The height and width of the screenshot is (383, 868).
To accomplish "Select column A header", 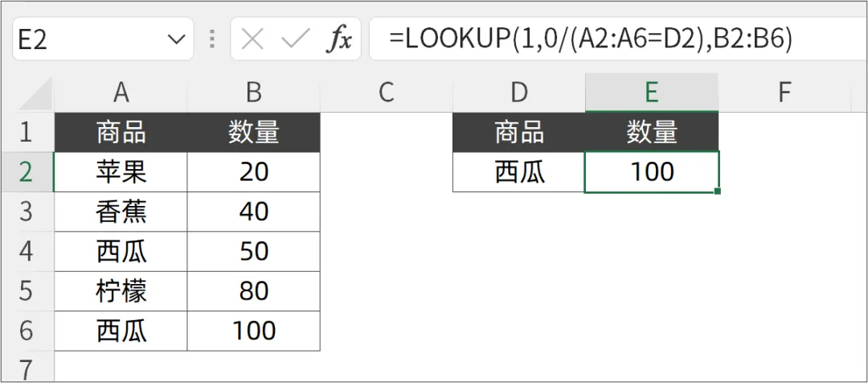I will click(x=121, y=93).
